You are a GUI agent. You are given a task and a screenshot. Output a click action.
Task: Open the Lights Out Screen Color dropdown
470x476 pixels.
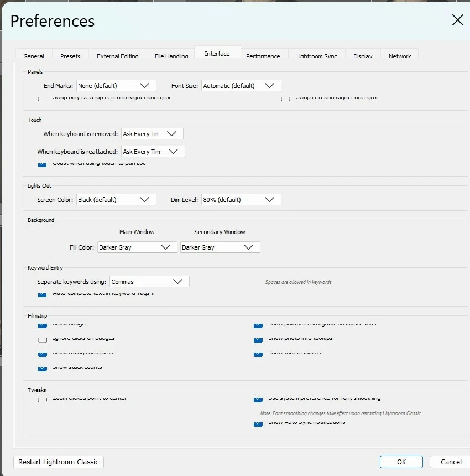point(116,200)
